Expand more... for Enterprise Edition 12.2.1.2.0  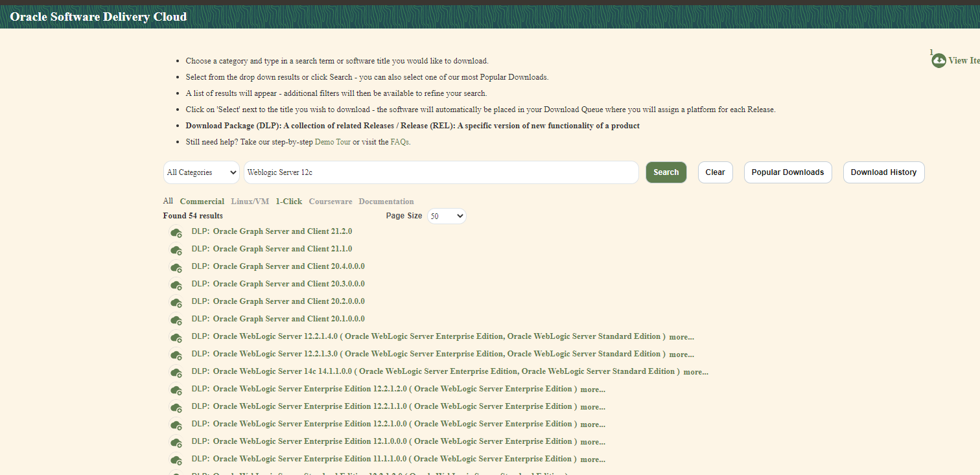click(592, 389)
